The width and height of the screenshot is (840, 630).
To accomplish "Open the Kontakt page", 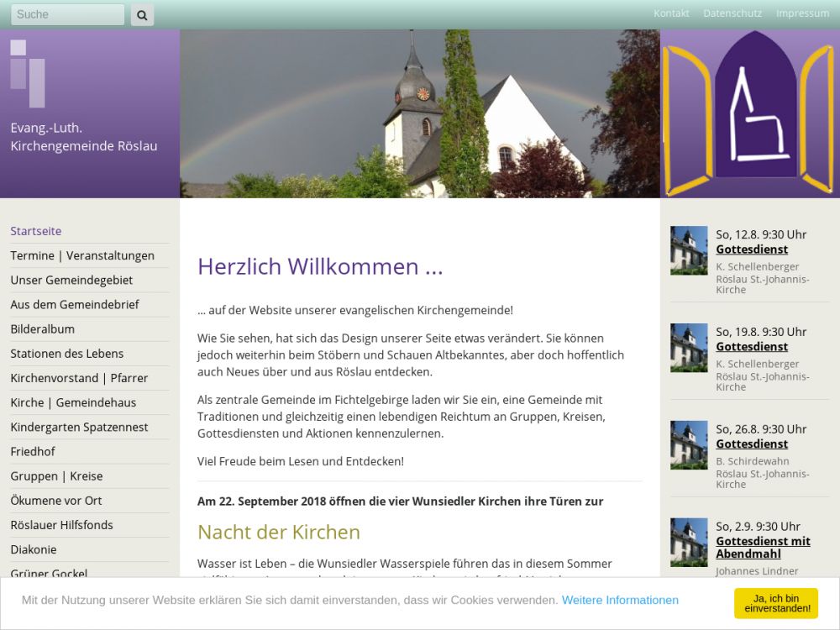I will click(x=671, y=13).
